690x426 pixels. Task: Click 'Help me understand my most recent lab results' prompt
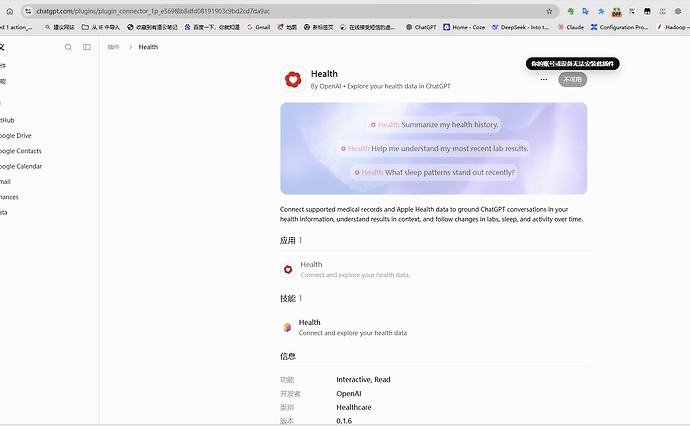pos(433,148)
